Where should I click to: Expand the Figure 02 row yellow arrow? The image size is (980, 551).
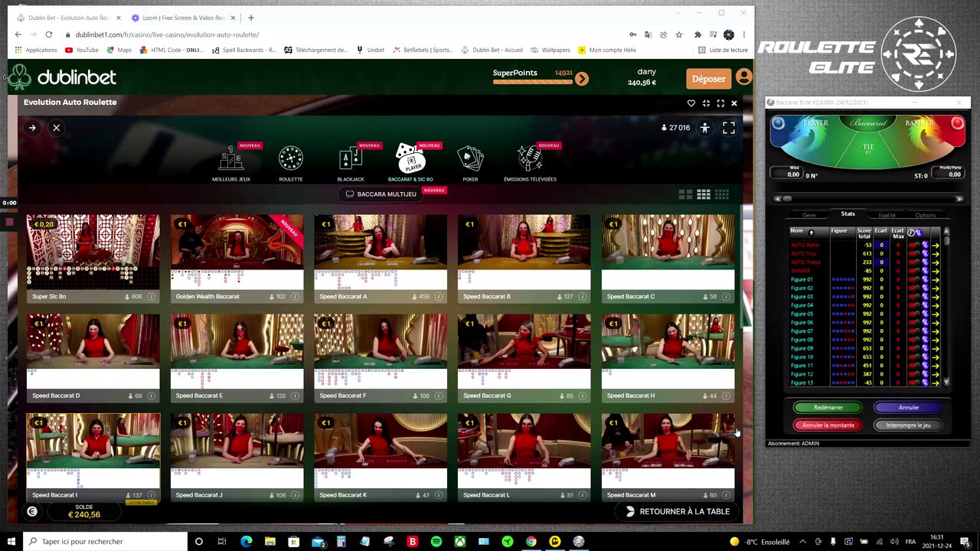coord(936,289)
